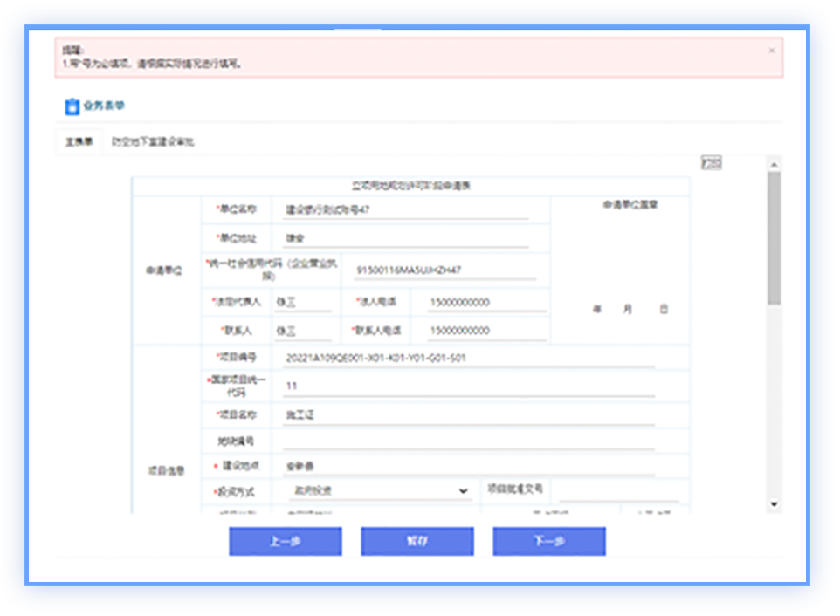Screen dimensions: 840x616
Task: Proceed with the 下一步 button
Action: point(548,541)
